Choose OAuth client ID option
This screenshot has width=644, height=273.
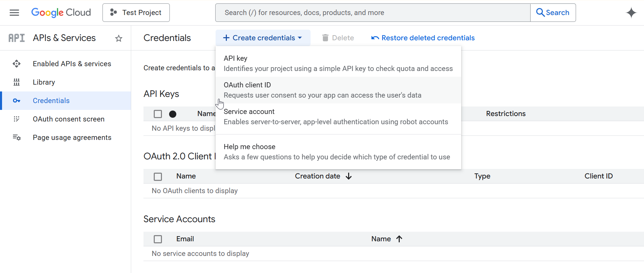tap(338, 90)
